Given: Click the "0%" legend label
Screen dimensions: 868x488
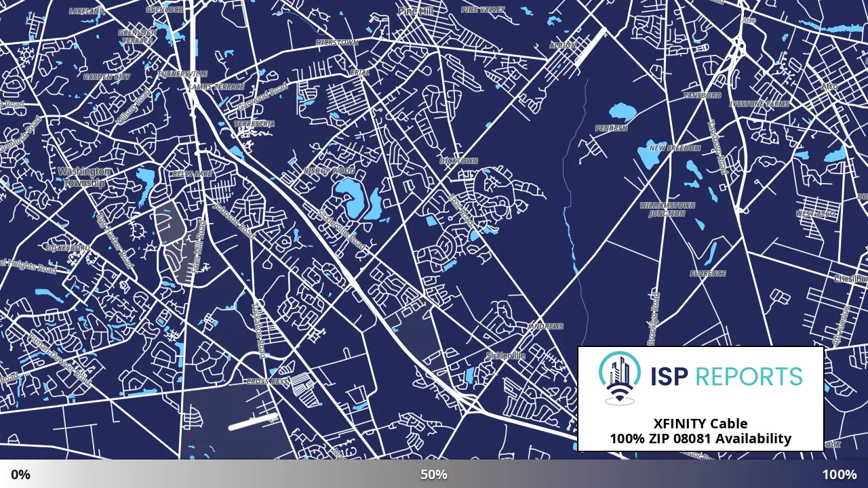Looking at the screenshot, I should click(x=20, y=474).
